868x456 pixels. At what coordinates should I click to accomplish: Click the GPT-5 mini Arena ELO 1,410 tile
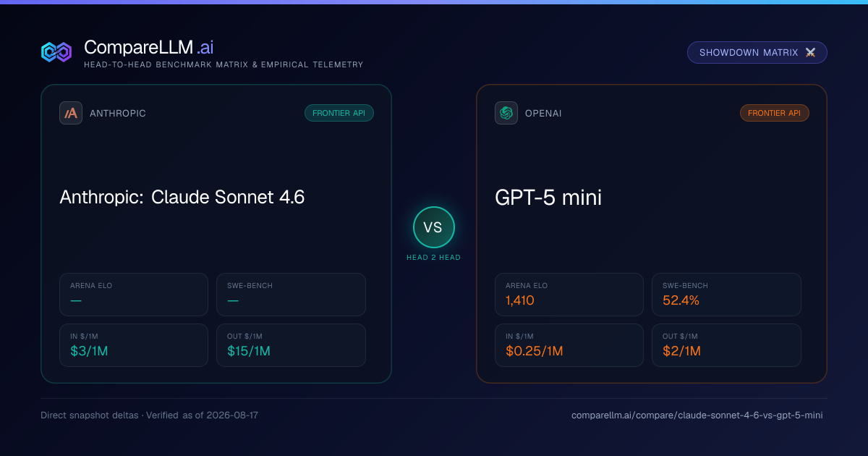coord(569,295)
